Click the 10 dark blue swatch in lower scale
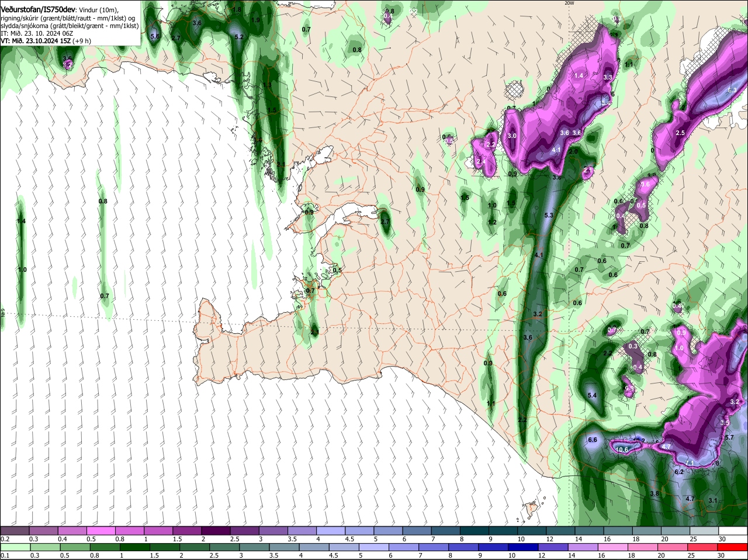The width and height of the screenshot is (748, 560). 524,547
